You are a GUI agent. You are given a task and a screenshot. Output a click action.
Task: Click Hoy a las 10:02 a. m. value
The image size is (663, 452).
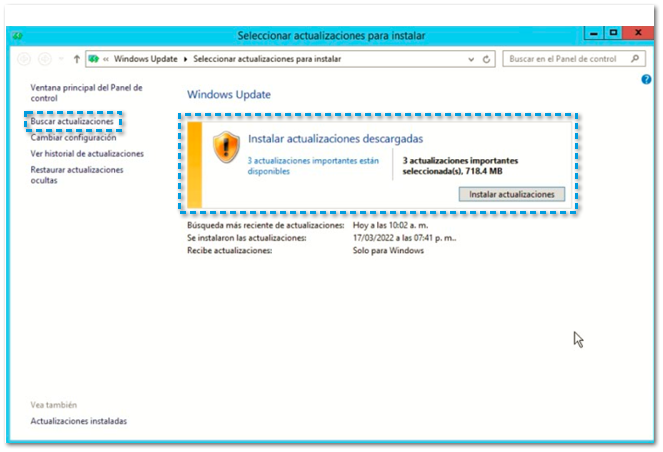pyautogui.click(x=390, y=225)
